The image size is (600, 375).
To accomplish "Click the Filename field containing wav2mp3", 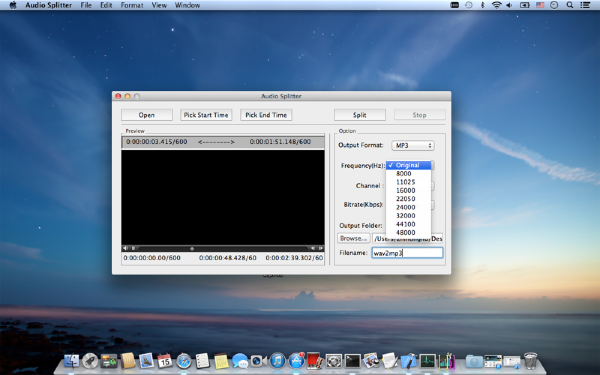I will click(407, 253).
